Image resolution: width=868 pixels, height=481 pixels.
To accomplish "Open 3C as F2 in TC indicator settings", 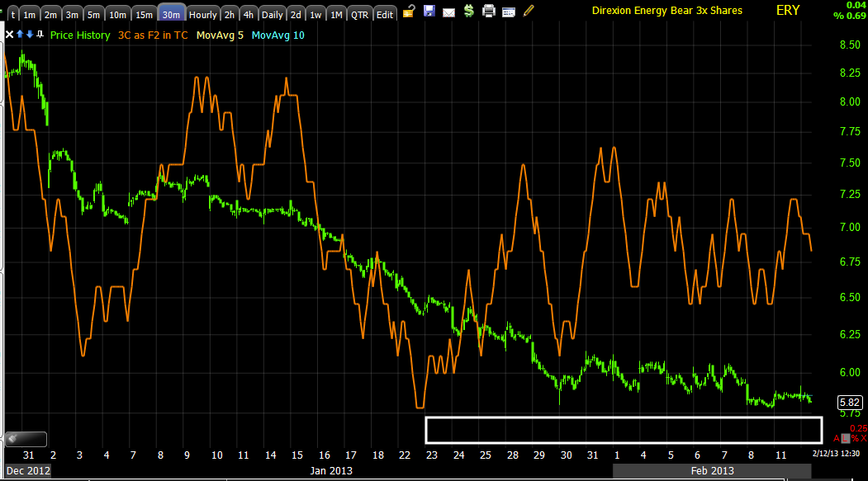I will tap(153, 35).
